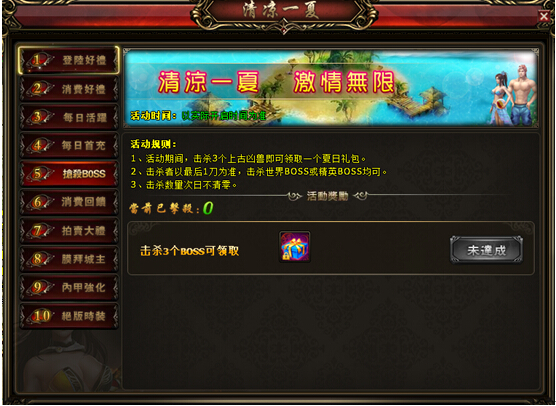The width and height of the screenshot is (556, 406).
Task: Open the 每日首充 tab
Action: pyautogui.click(x=69, y=145)
